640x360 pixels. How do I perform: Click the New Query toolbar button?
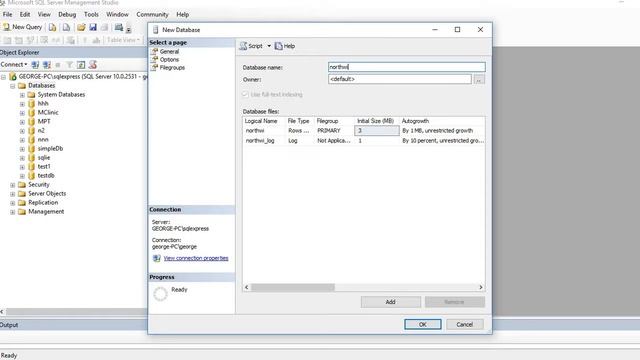(22, 27)
